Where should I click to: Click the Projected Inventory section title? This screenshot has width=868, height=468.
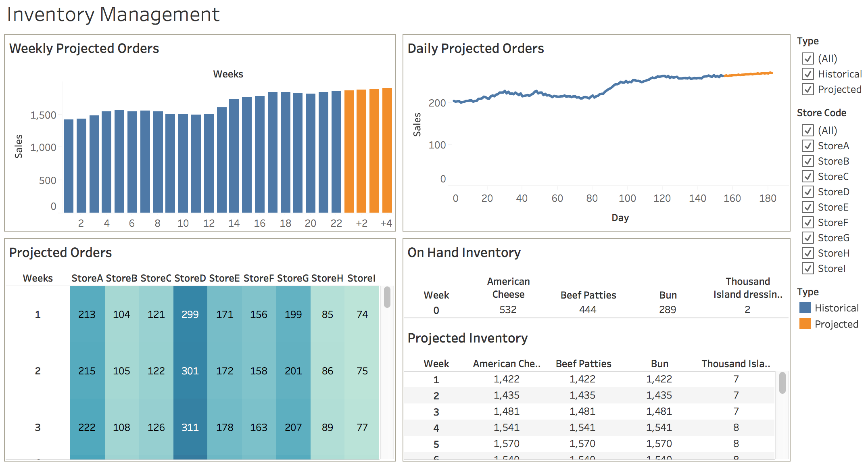[x=467, y=338]
